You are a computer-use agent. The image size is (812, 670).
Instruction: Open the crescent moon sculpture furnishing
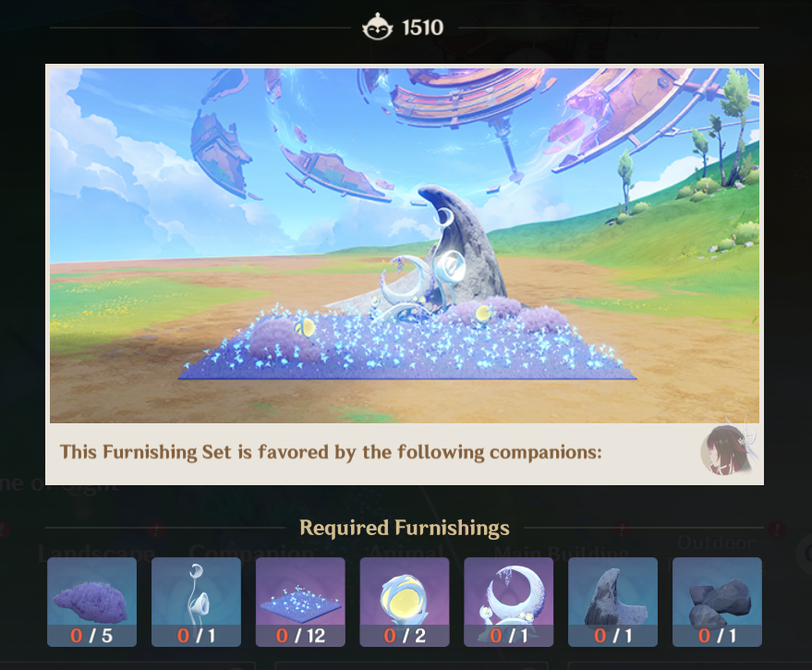click(x=508, y=602)
